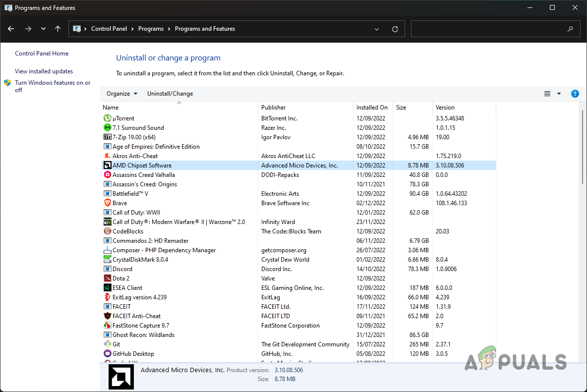Viewport: 587px width, 392px height.
Task: Open Help via the blue question mark
Action: [x=575, y=93]
